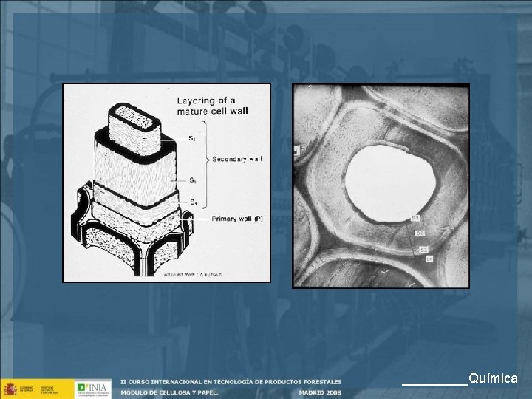The height and width of the screenshot is (399, 532).
Task: Click the 'Química' heading
Action: tap(493, 378)
